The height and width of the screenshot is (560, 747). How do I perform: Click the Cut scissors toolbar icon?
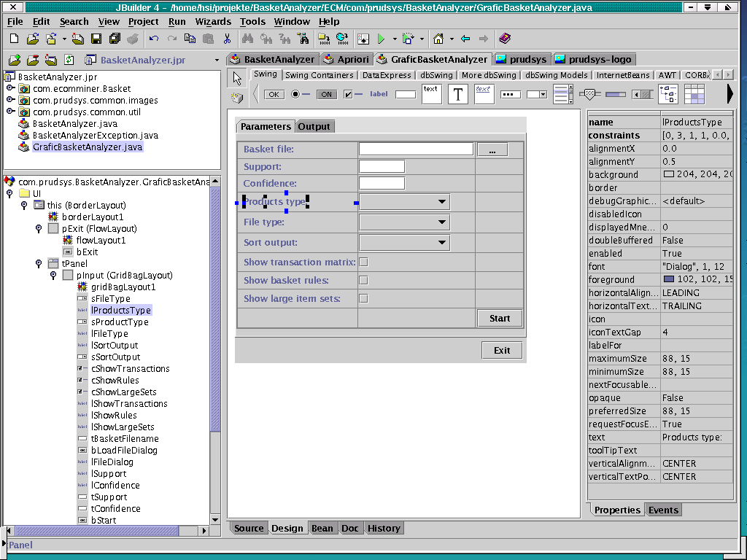(227, 39)
